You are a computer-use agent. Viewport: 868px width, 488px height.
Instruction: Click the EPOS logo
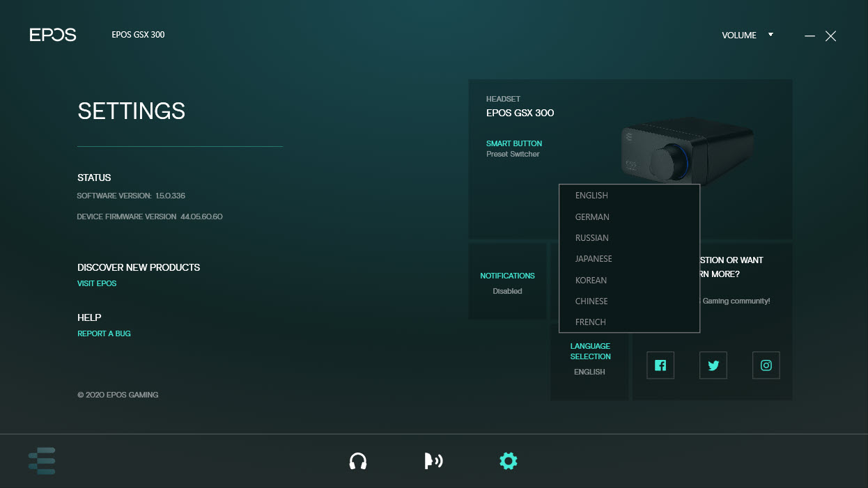click(x=53, y=35)
